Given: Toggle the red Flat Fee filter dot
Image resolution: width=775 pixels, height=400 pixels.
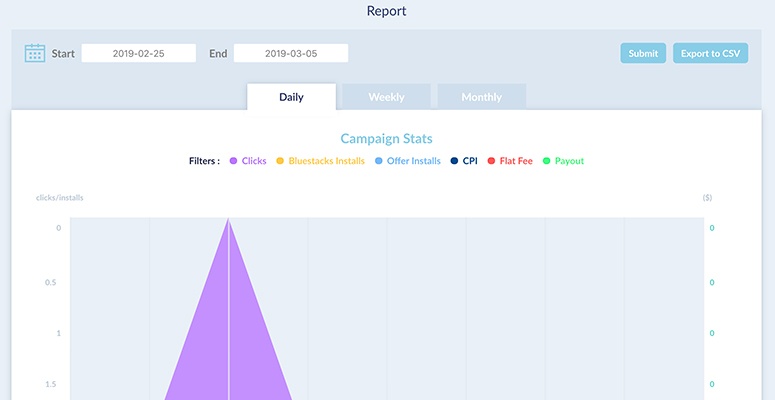Looking at the screenshot, I should pos(491,161).
